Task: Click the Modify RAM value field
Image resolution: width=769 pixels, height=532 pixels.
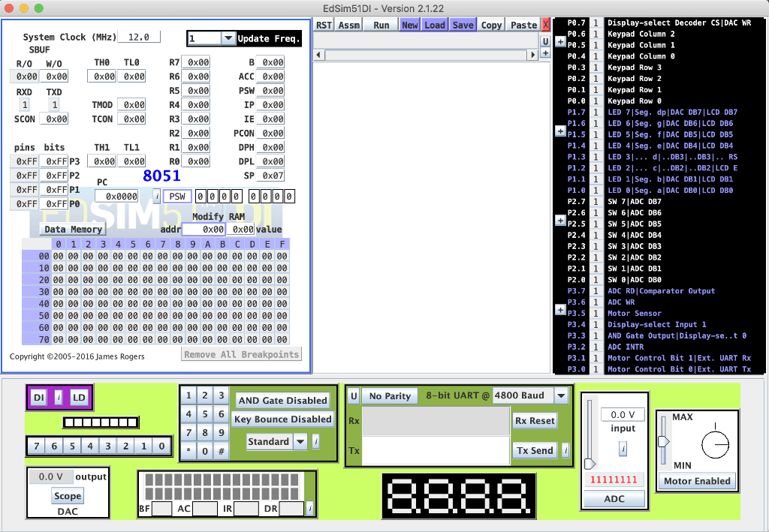Action: [x=240, y=230]
